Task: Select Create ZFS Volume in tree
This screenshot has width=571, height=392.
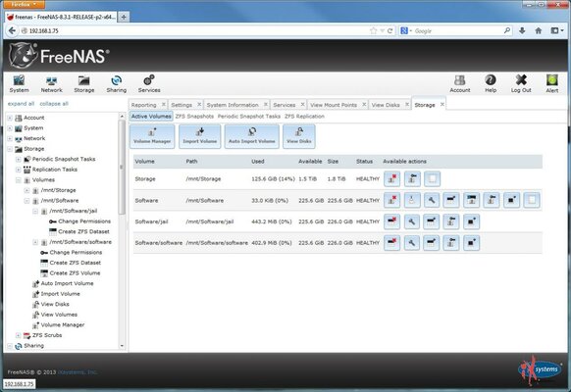Action: pos(75,273)
